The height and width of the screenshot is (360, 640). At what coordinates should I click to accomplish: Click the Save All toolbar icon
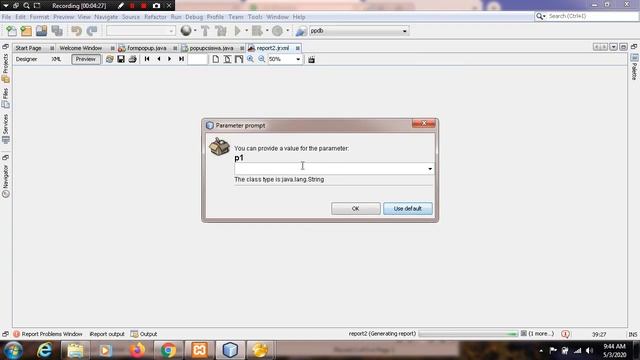(57, 31)
